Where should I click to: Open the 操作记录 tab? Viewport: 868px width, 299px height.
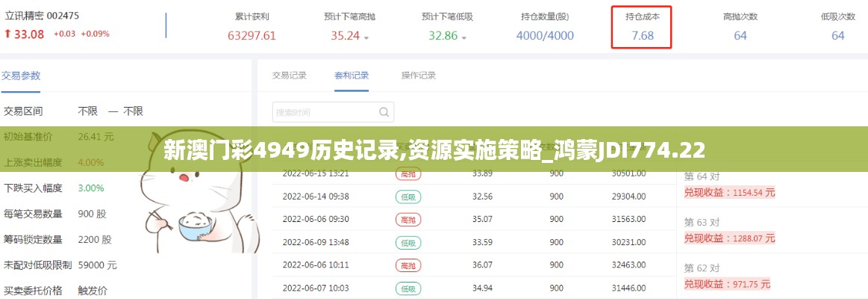[418, 75]
